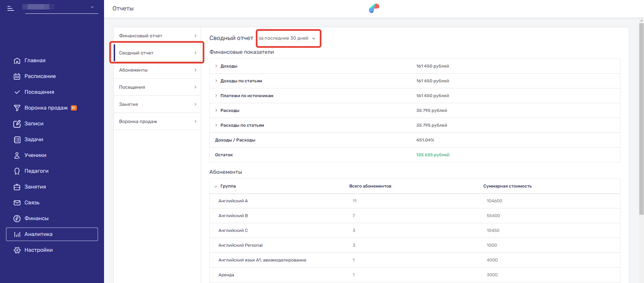Viewport: 644px width, 283px height.
Task: Open Главная via home icon
Action: (17, 61)
